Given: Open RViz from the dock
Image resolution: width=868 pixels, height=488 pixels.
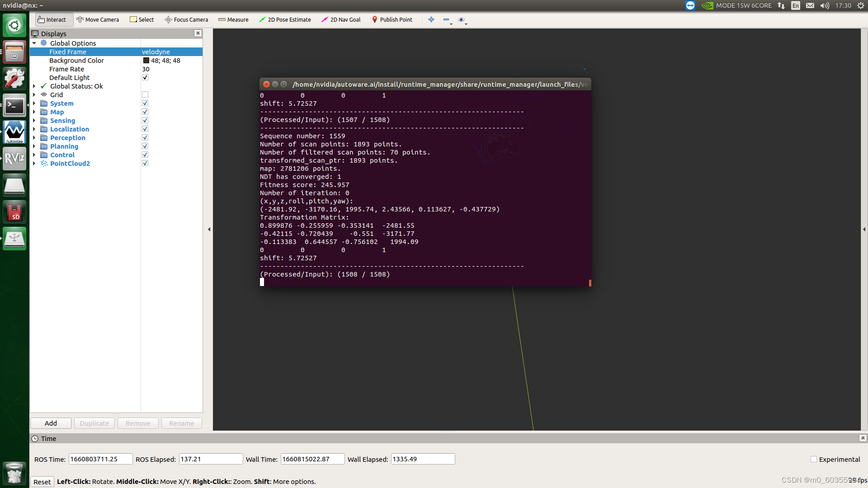Looking at the screenshot, I should pyautogui.click(x=14, y=159).
